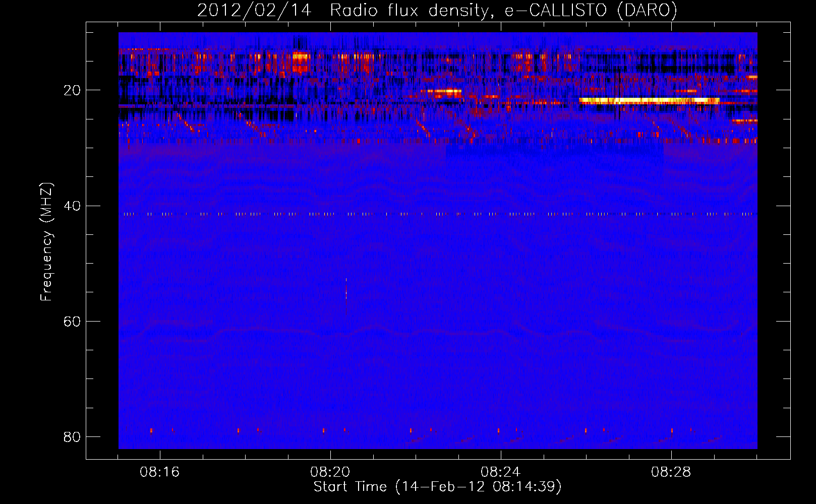Click the 08:16 time tick label
The image size is (816, 504).
pyautogui.click(x=160, y=472)
